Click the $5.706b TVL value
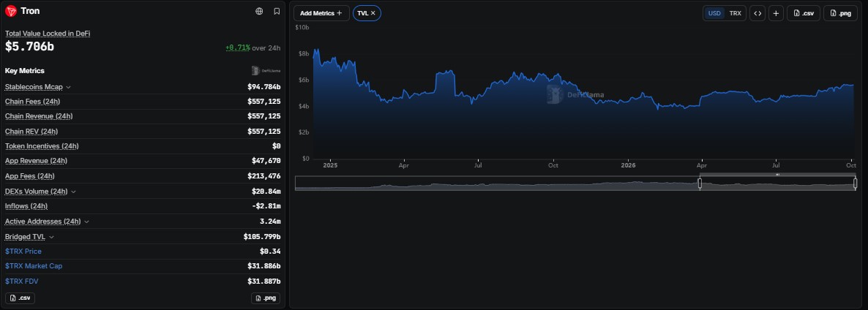The width and height of the screenshot is (868, 310). pos(29,47)
